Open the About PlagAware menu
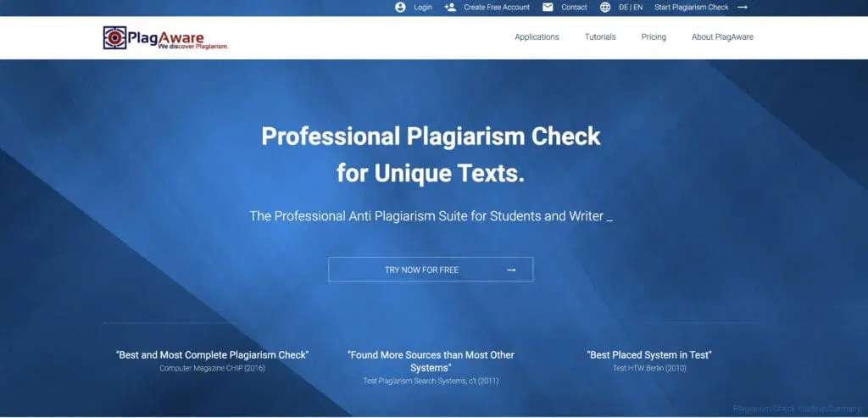This screenshot has width=868, height=418. (x=722, y=37)
